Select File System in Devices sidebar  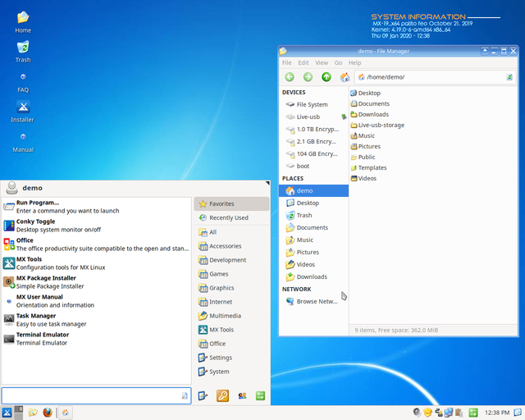click(x=313, y=104)
